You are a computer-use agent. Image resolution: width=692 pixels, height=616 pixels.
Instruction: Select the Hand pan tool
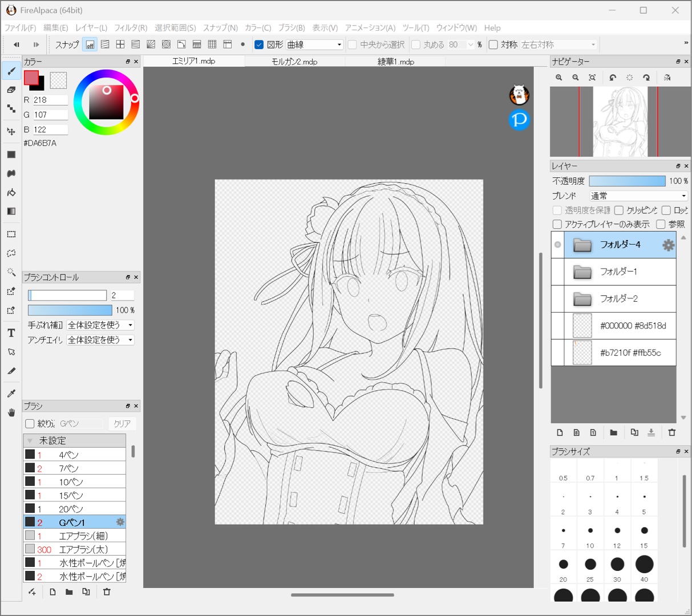point(11,412)
